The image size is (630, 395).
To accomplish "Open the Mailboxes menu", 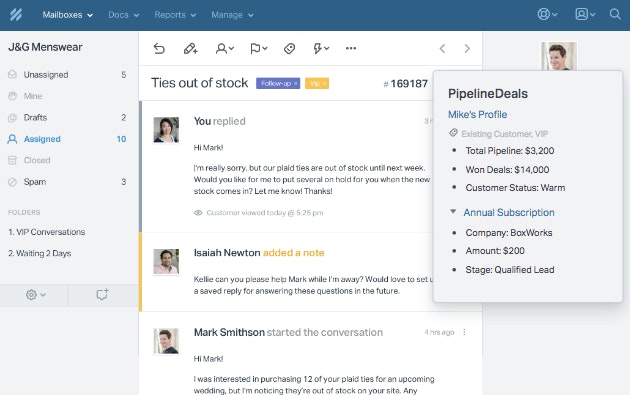I will (68, 15).
